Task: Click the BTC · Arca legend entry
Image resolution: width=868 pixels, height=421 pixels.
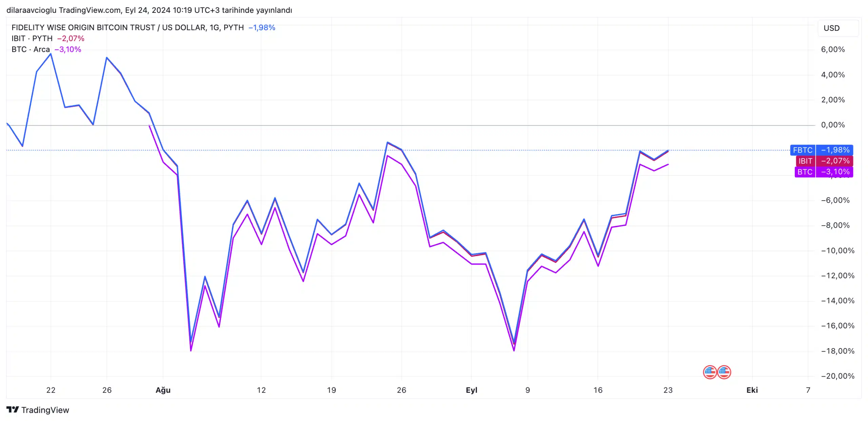Action: click(31, 49)
